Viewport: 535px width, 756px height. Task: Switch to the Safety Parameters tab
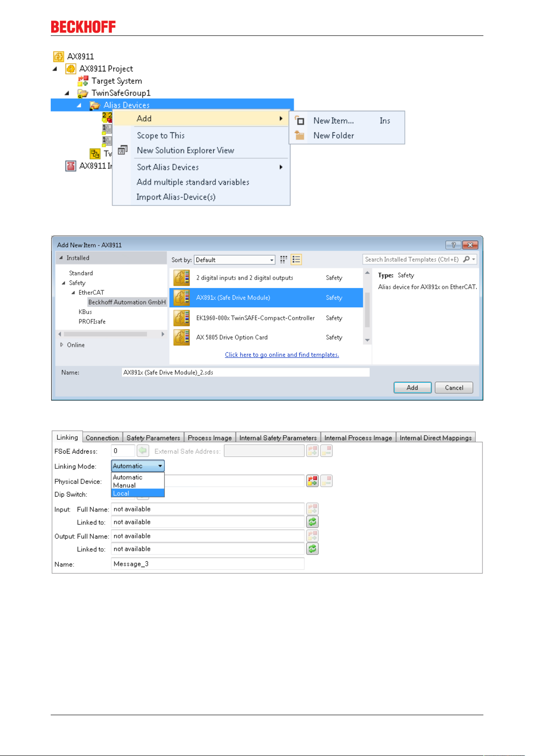click(x=153, y=438)
